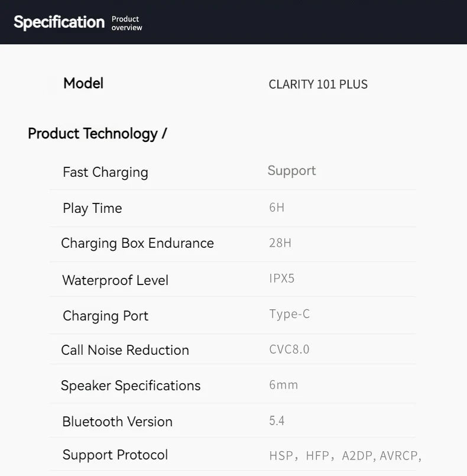The width and height of the screenshot is (467, 476).
Task: Click the Model label
Action: (83, 83)
